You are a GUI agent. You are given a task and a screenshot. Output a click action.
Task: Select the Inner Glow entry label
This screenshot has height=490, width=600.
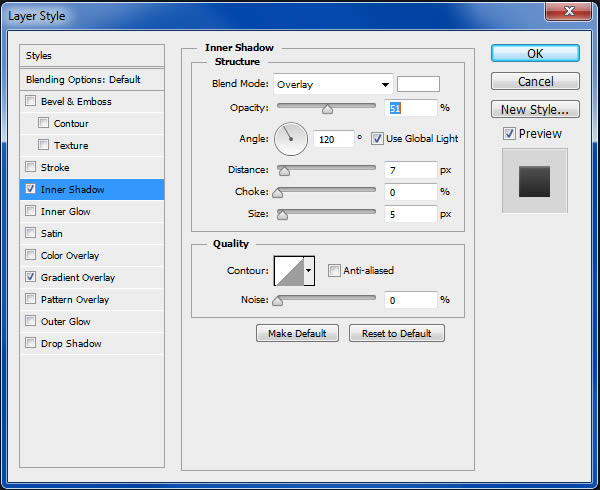[66, 211]
